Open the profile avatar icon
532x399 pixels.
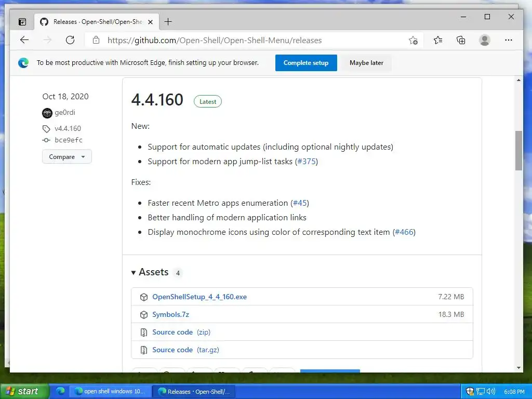(485, 40)
